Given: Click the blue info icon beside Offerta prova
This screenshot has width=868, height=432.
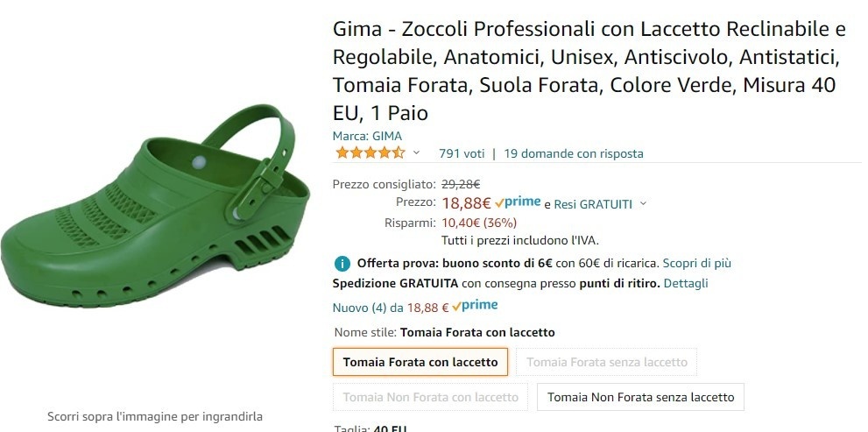Looking at the screenshot, I should point(342,264).
